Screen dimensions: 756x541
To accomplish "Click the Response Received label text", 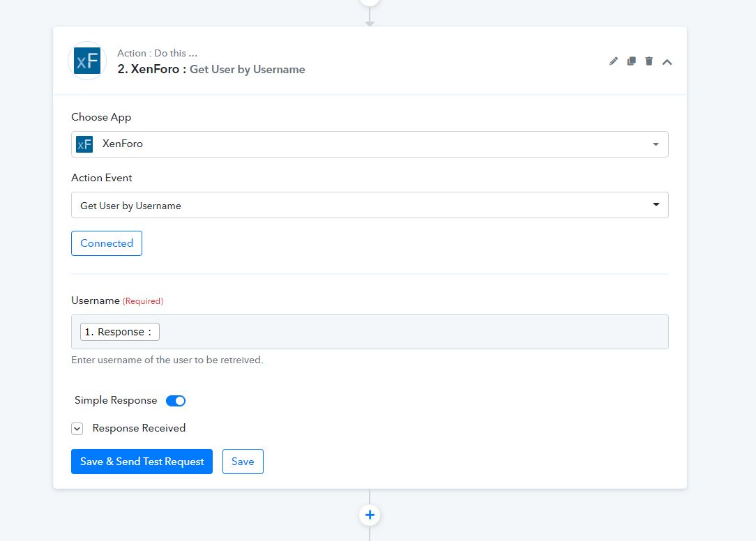I will [139, 428].
